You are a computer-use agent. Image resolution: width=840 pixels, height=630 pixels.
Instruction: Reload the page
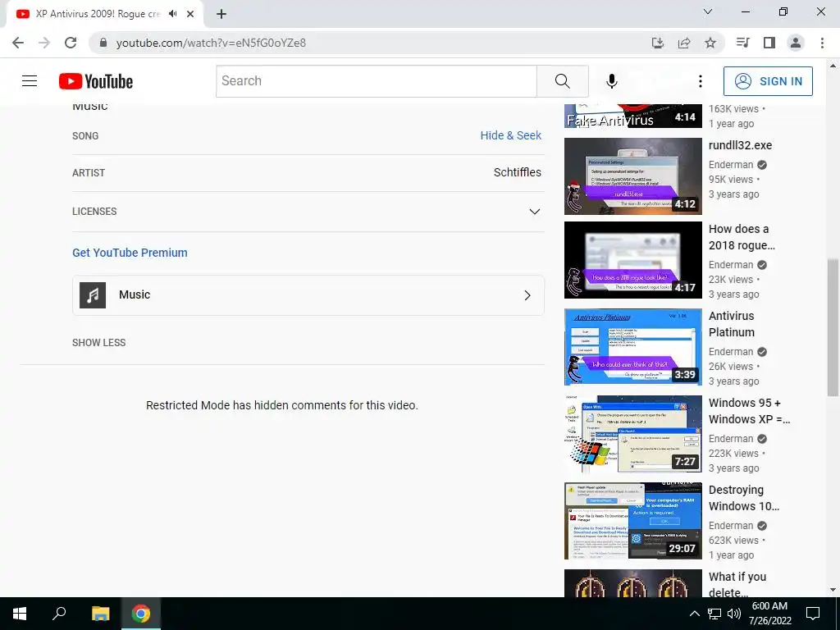(x=71, y=43)
